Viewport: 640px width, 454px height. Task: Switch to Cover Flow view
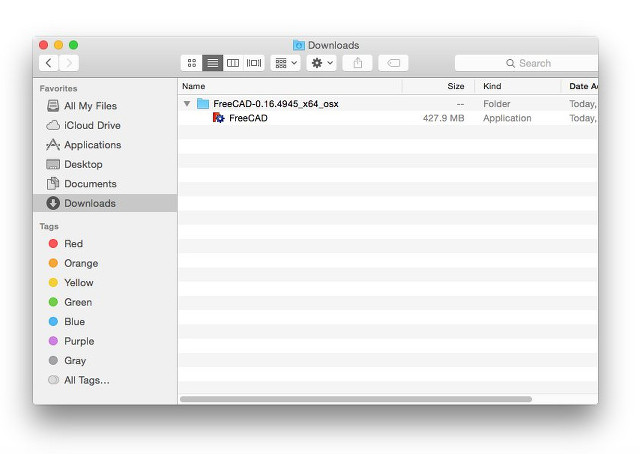254,63
